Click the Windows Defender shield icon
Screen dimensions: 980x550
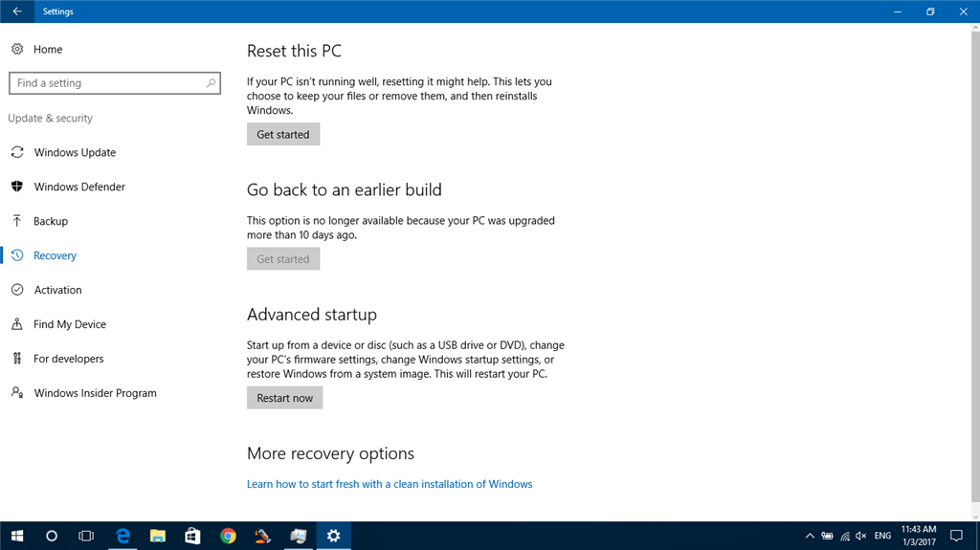click(17, 187)
